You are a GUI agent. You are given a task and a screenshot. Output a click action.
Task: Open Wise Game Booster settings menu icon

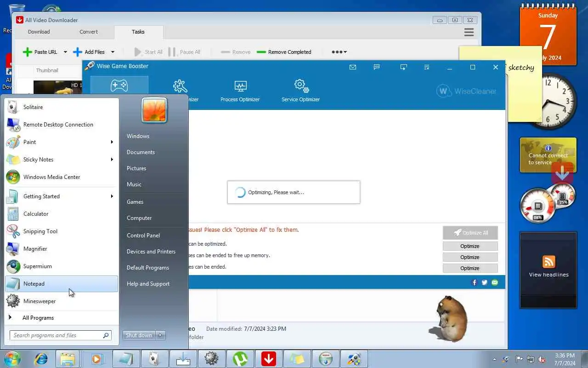427,67
